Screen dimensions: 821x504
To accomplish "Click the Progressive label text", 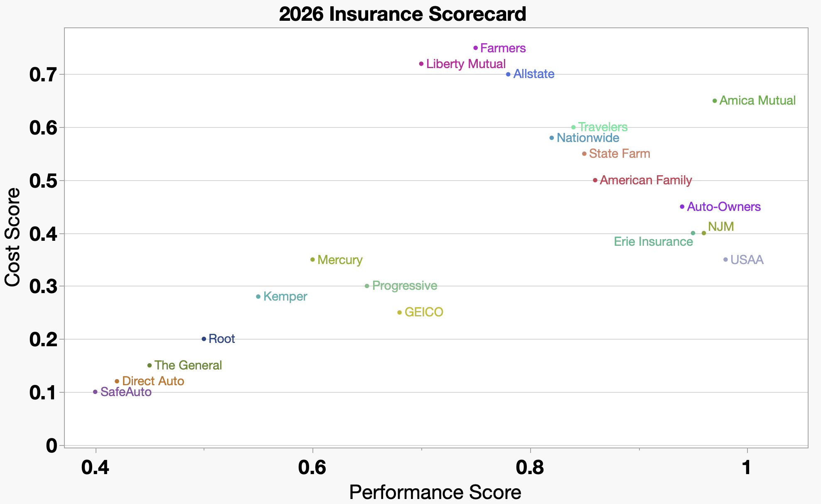I will [404, 286].
